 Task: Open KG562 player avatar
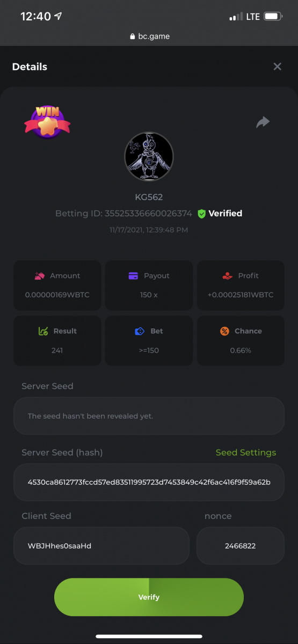tap(149, 157)
